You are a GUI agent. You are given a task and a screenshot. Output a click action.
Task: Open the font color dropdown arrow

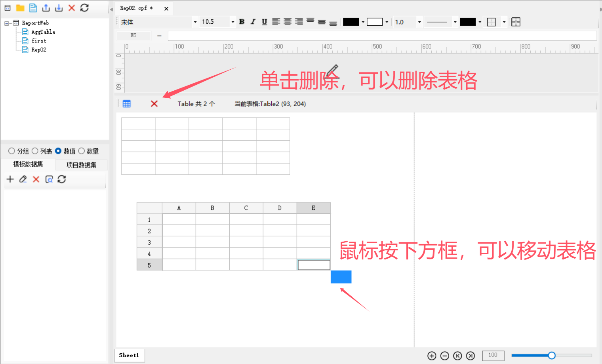(x=363, y=22)
